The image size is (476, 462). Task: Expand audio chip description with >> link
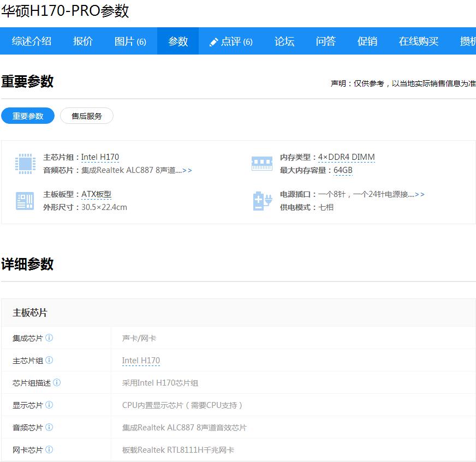[187, 171]
